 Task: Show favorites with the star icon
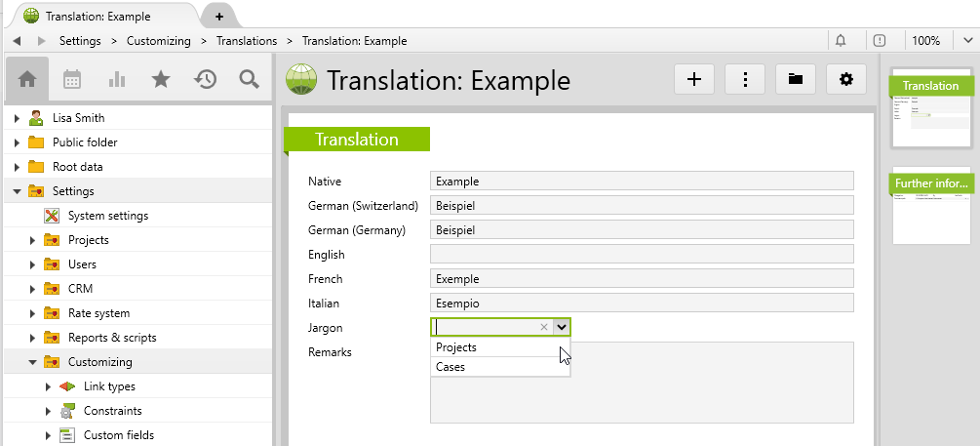click(161, 79)
